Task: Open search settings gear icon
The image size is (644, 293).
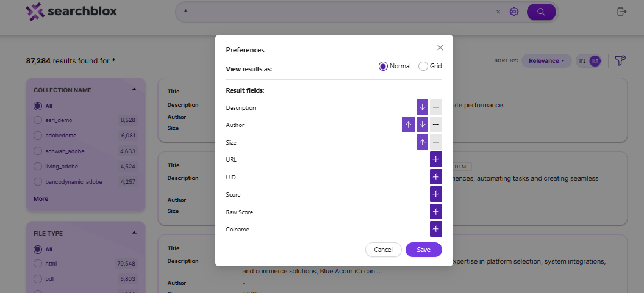Action: [514, 12]
